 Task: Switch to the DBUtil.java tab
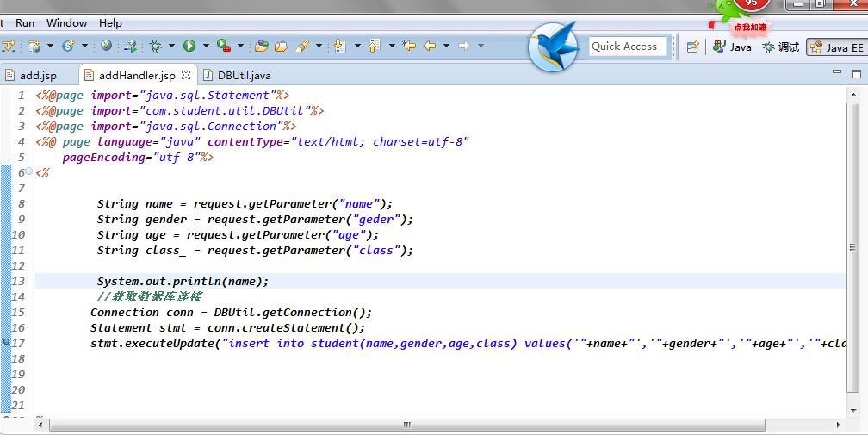coord(238,75)
